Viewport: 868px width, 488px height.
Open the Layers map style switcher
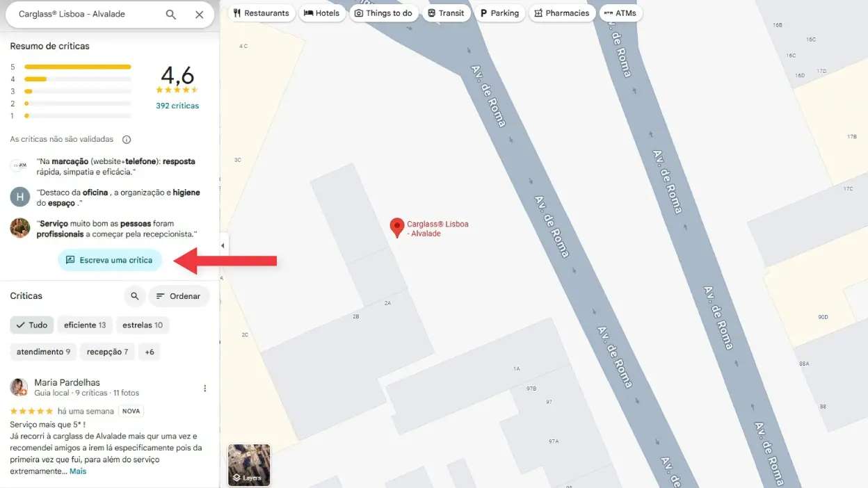click(248, 465)
